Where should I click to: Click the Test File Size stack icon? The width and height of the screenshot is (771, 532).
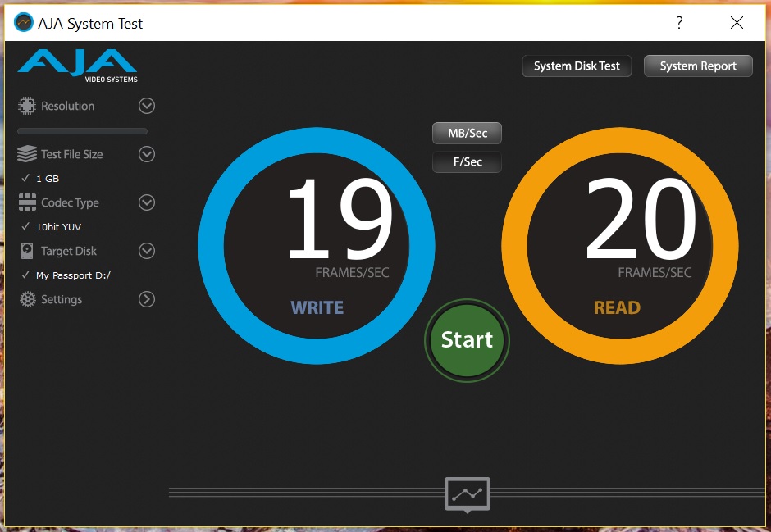pyautogui.click(x=27, y=154)
